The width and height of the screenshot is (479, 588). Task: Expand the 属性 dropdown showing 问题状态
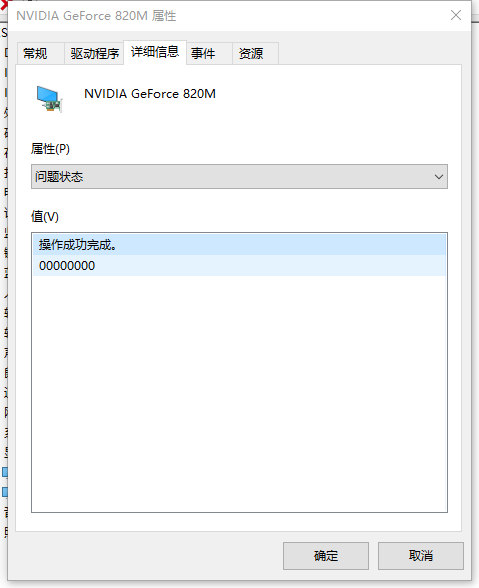coord(239,176)
